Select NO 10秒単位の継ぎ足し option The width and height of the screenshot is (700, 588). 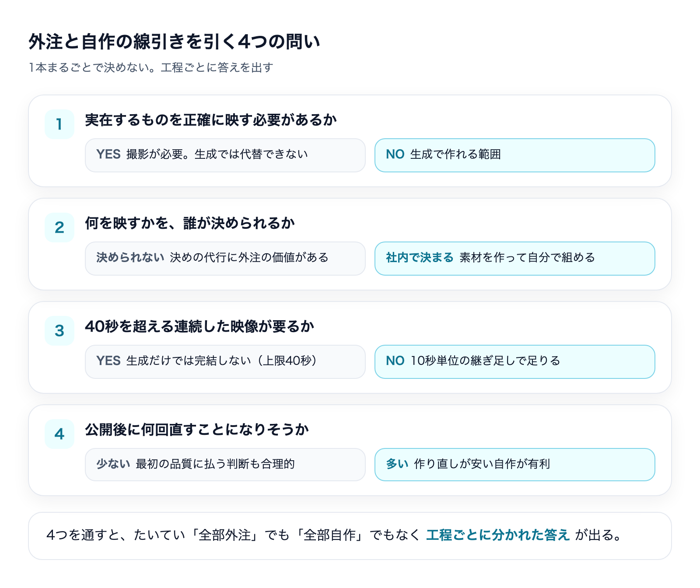515,362
